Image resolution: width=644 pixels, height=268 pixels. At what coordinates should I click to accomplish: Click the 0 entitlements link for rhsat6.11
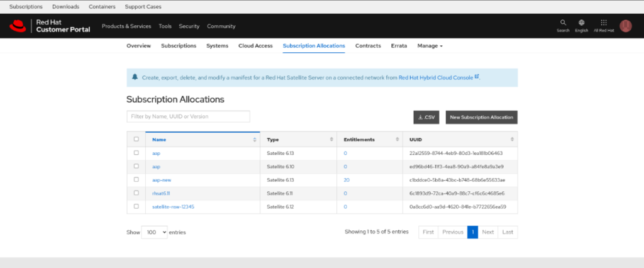(345, 193)
